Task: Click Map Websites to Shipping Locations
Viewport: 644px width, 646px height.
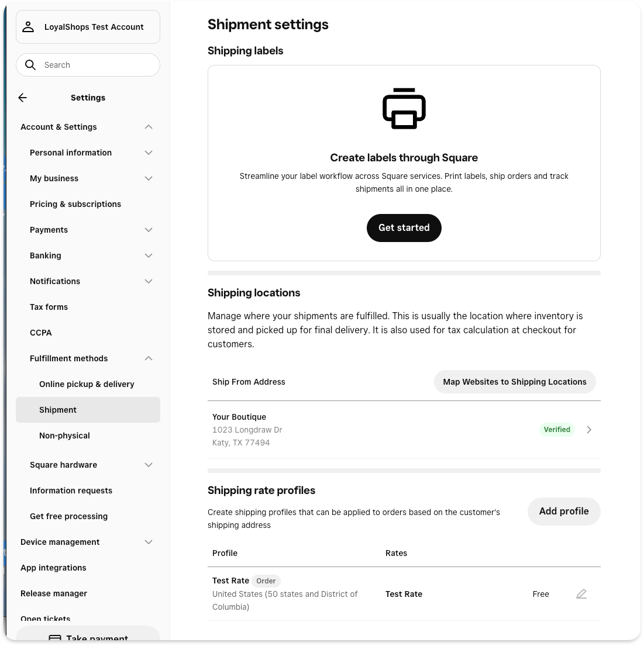Action: click(x=514, y=382)
